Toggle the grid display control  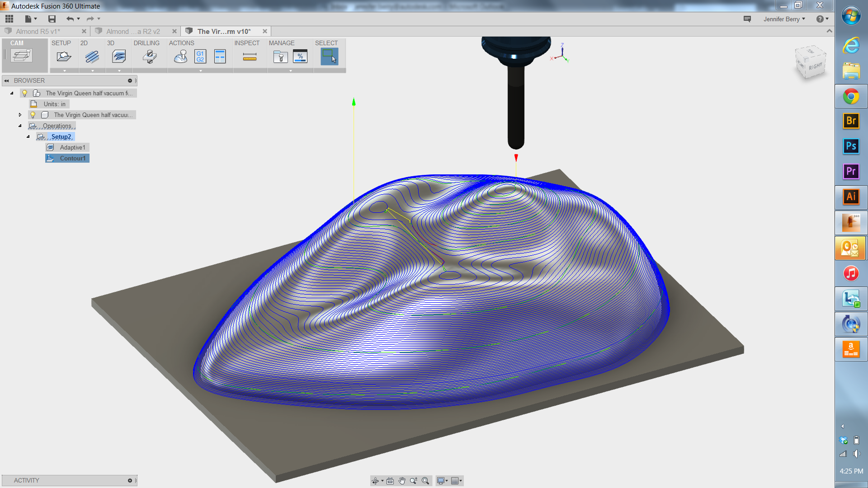point(456,480)
